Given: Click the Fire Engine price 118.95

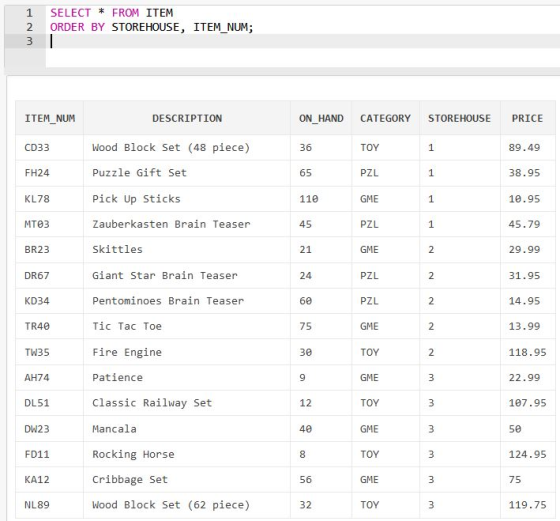Looking at the screenshot, I should (528, 352).
